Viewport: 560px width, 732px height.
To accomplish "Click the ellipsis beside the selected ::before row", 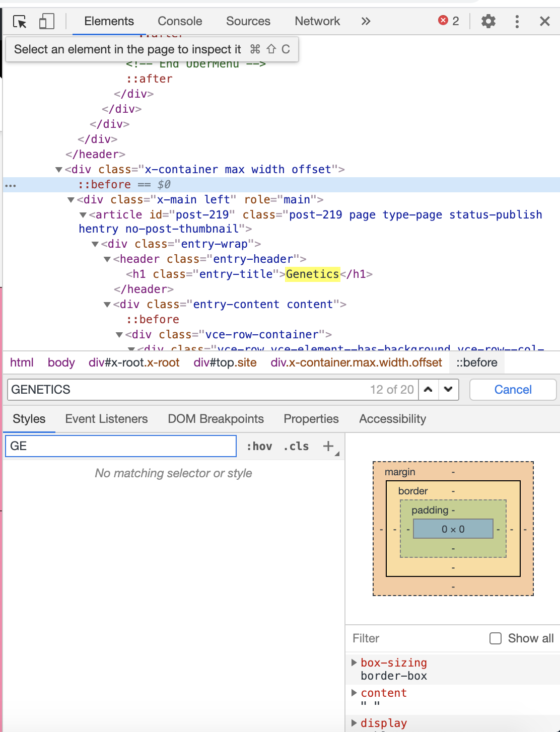I will click(x=11, y=186).
